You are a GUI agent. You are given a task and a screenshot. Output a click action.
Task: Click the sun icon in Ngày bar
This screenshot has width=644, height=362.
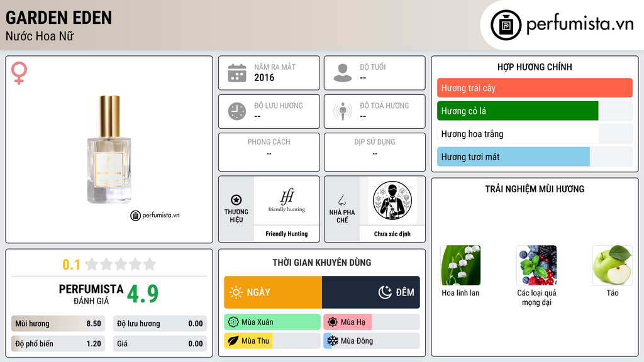click(236, 292)
